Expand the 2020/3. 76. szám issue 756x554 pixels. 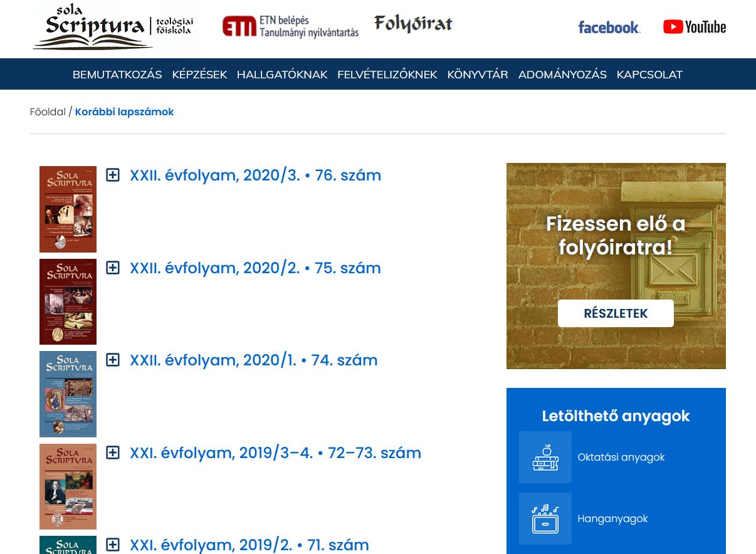[x=113, y=175]
